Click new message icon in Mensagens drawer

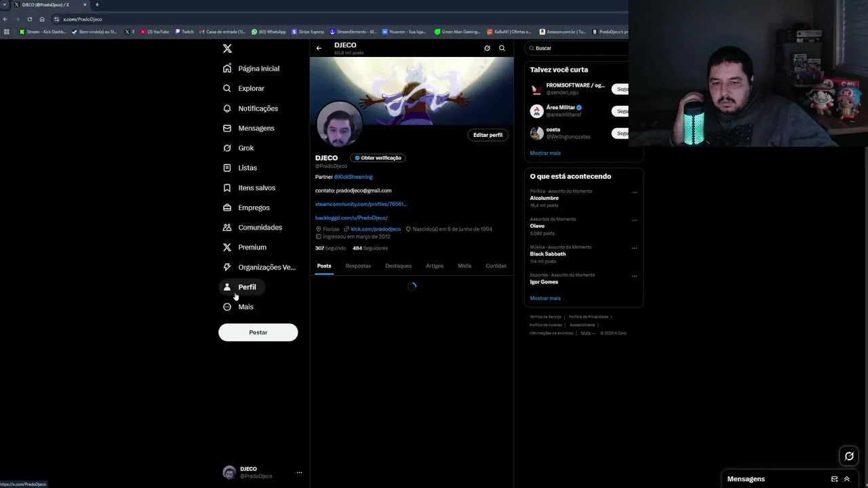pyautogui.click(x=834, y=479)
